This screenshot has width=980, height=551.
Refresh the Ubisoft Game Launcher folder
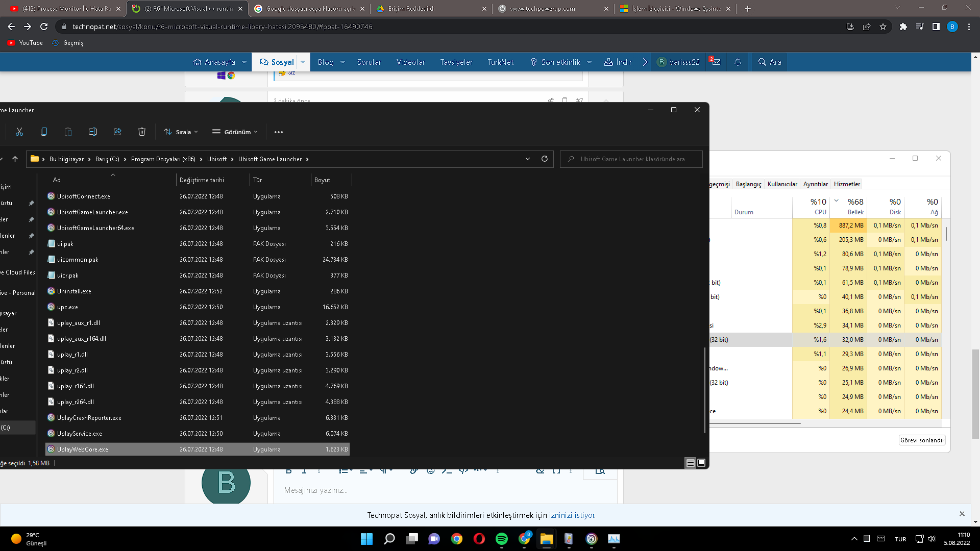tap(545, 159)
